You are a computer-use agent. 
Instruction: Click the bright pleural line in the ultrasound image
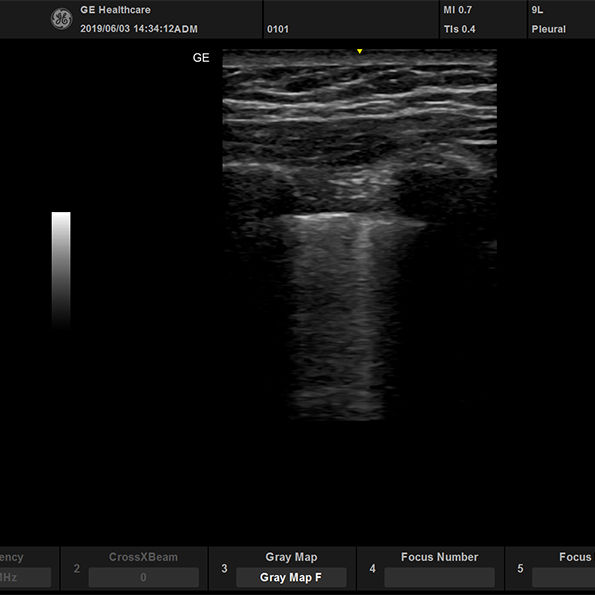click(x=323, y=216)
